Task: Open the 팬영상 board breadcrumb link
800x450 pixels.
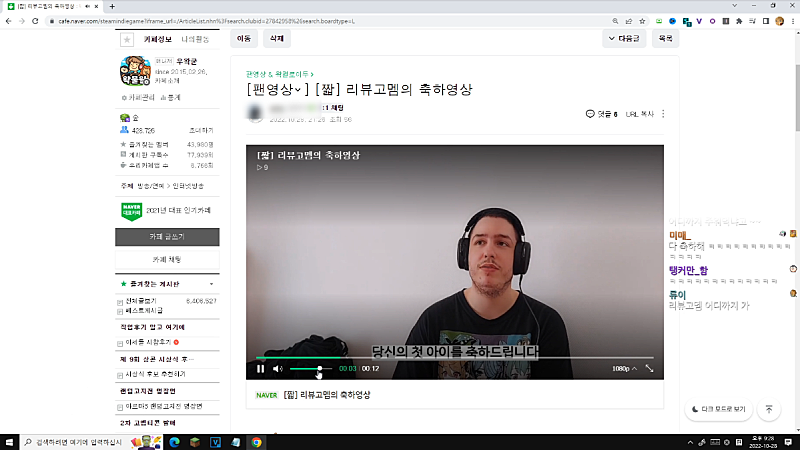Action: click(280, 74)
